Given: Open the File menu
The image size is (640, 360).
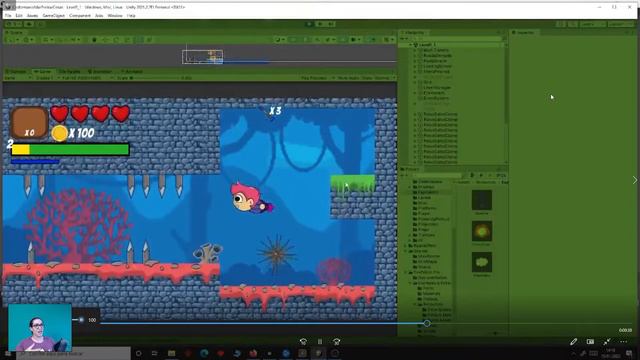Looking at the screenshot, I should point(8,16).
